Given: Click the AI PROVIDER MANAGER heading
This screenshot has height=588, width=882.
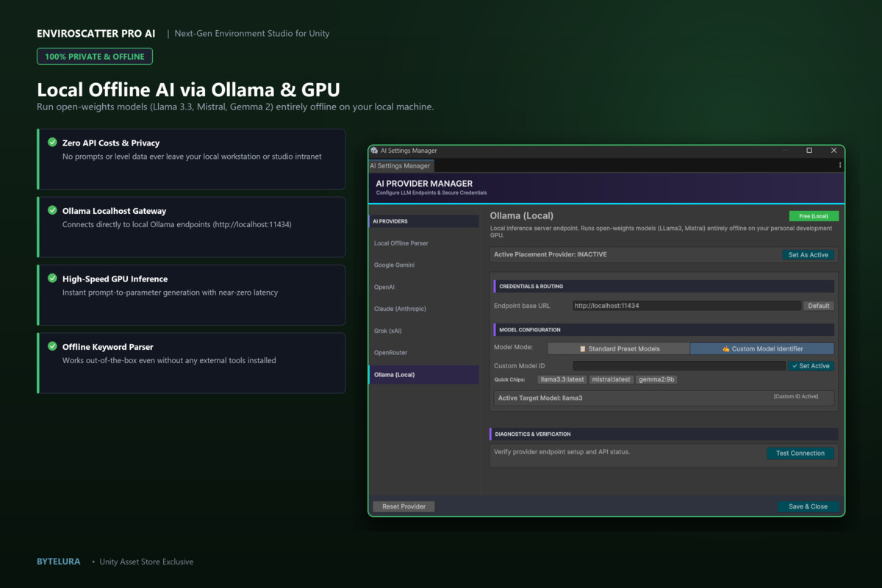Looking at the screenshot, I should pyautogui.click(x=424, y=184).
